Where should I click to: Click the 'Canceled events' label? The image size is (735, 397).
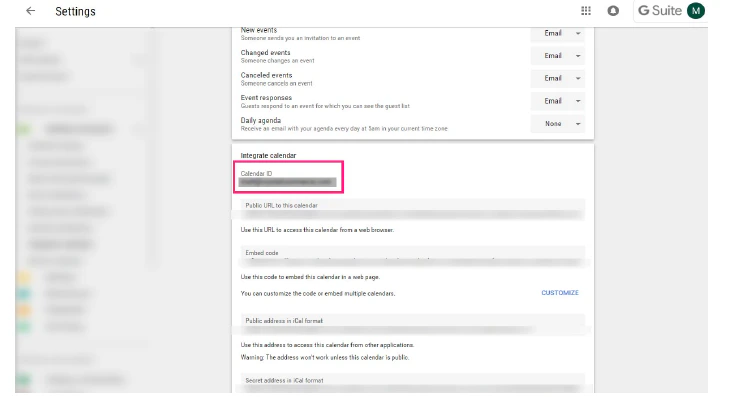(x=266, y=75)
